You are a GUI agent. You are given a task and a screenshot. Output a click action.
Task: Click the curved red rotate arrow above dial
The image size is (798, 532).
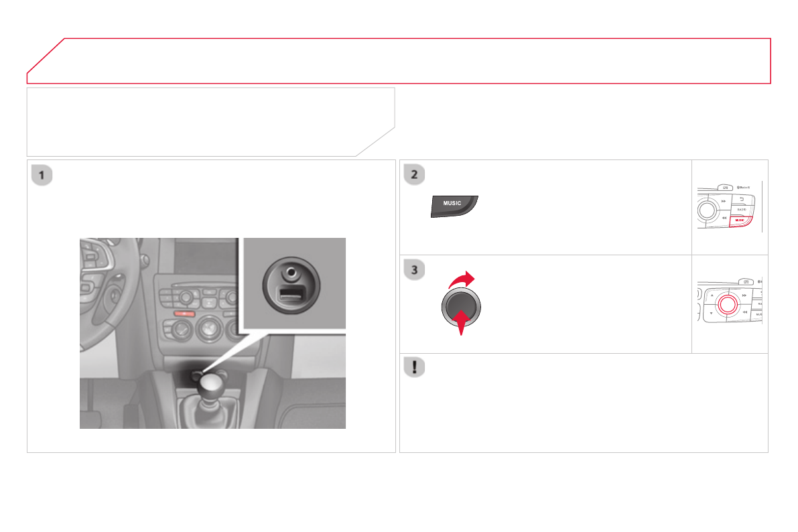pos(462,279)
